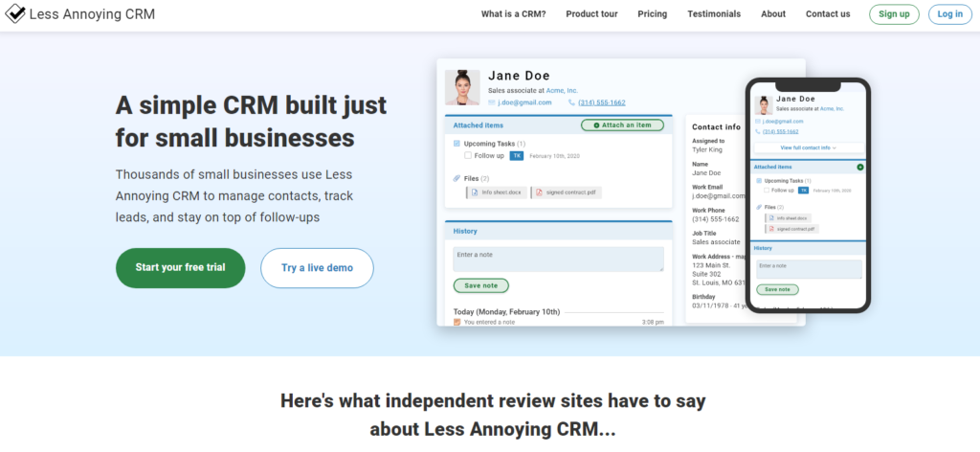Click the Attach an item button
Image resolution: width=980 pixels, height=452 pixels.
point(622,125)
